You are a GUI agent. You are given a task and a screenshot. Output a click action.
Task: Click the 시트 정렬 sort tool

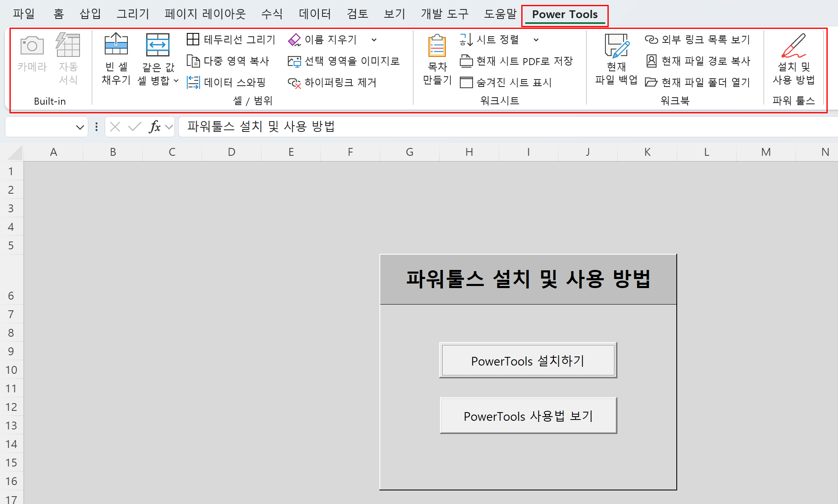point(489,40)
